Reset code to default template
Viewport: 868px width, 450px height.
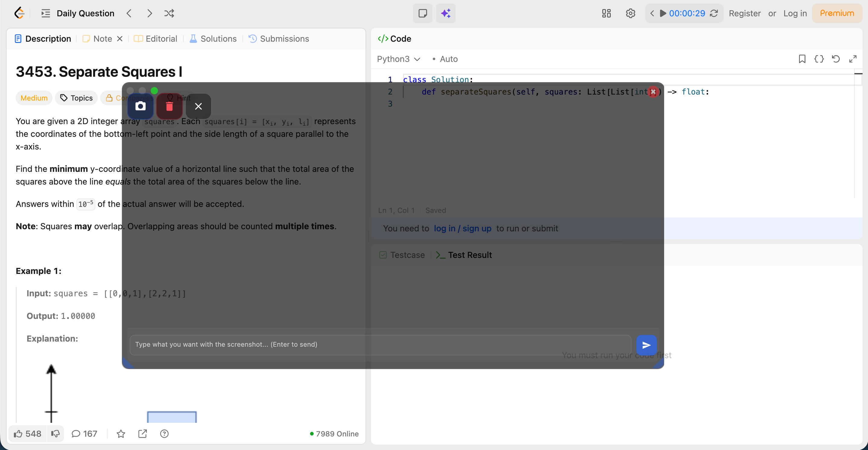pos(836,59)
